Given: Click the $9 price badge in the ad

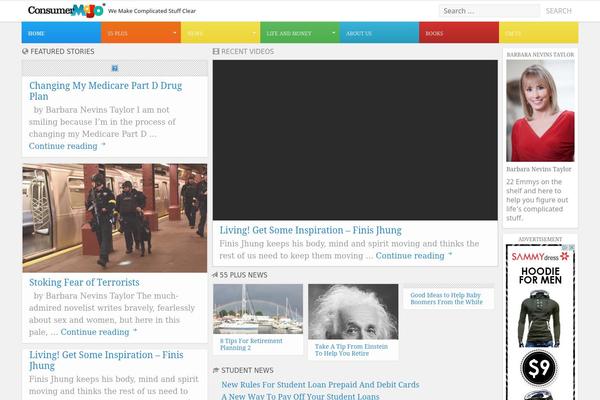Looking at the screenshot, I should click(539, 368).
